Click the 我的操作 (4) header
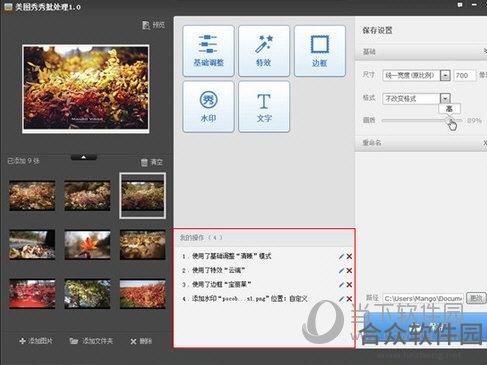The height and width of the screenshot is (365, 487). pos(201,238)
